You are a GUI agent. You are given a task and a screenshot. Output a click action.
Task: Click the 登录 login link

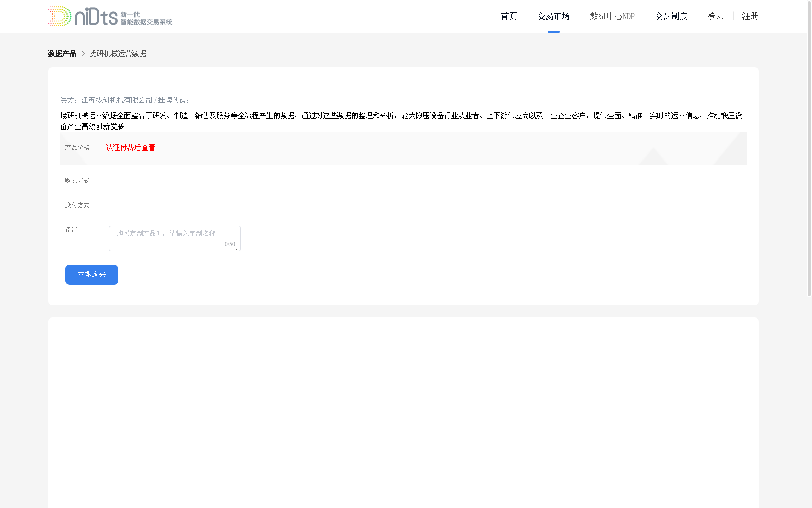716,16
